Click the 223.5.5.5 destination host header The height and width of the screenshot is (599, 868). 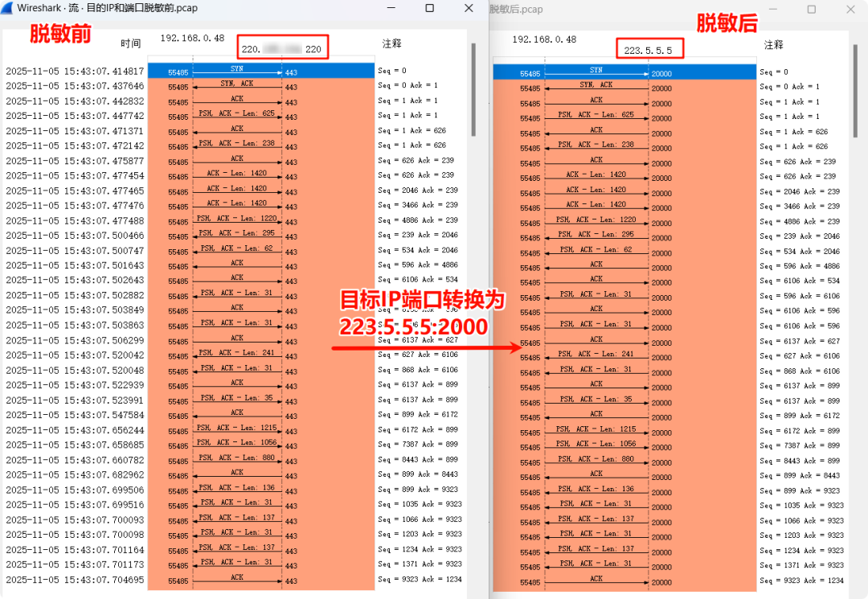pyautogui.click(x=650, y=49)
